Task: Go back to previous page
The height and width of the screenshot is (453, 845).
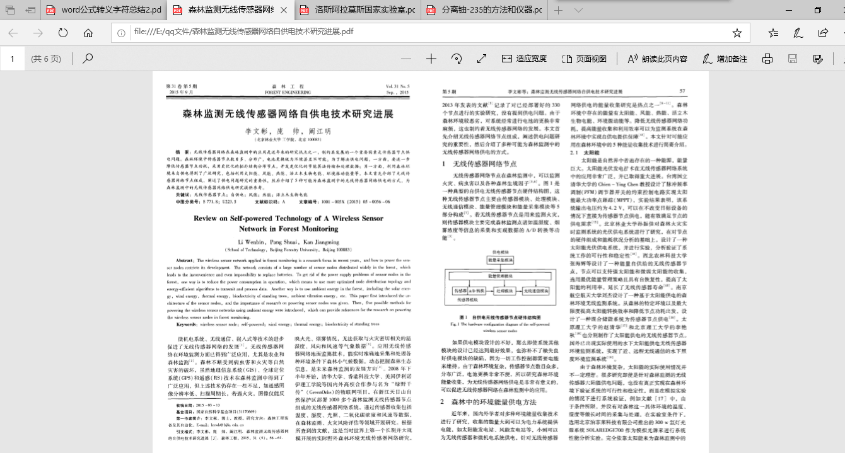Action: pos(13,33)
